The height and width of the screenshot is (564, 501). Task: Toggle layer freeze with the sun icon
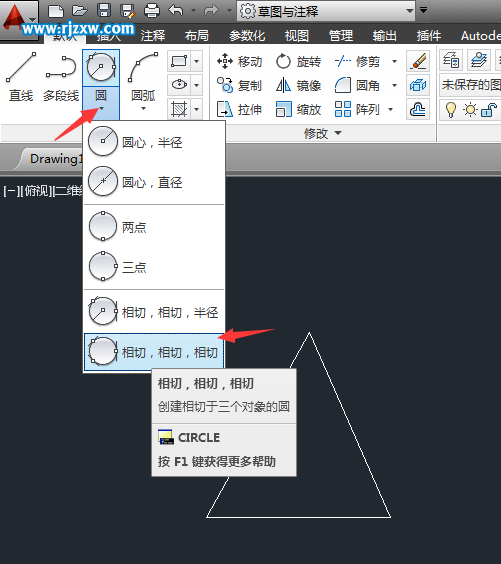[470, 109]
